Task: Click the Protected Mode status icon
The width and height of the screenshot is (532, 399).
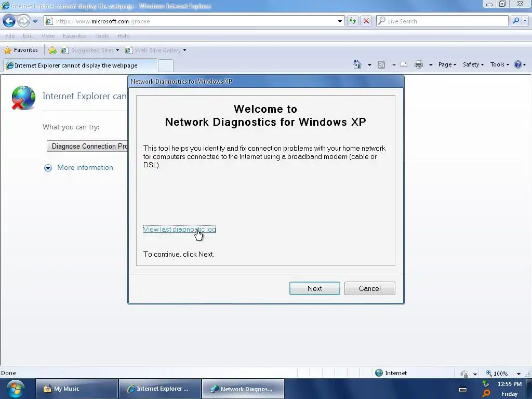Action: (x=464, y=374)
